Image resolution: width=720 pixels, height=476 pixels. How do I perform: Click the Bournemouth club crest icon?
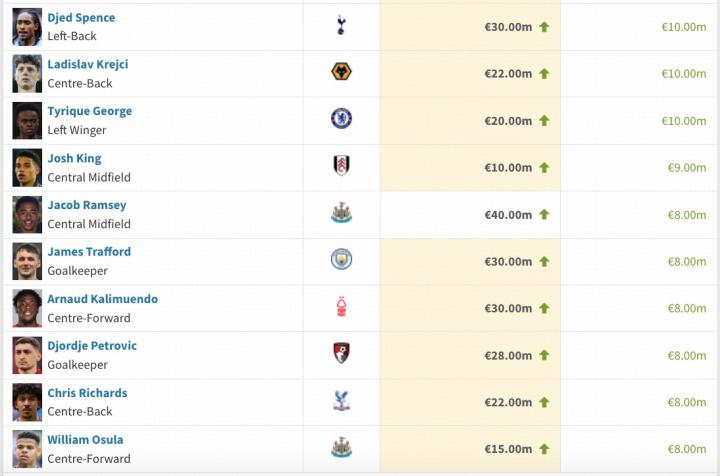pos(341,353)
